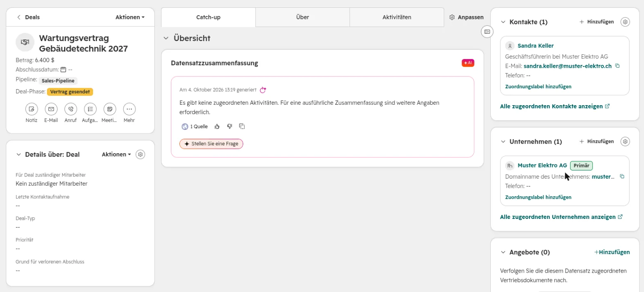This screenshot has height=292, width=644.
Task: Copy Sandra Keller's email address
Action: (617, 66)
